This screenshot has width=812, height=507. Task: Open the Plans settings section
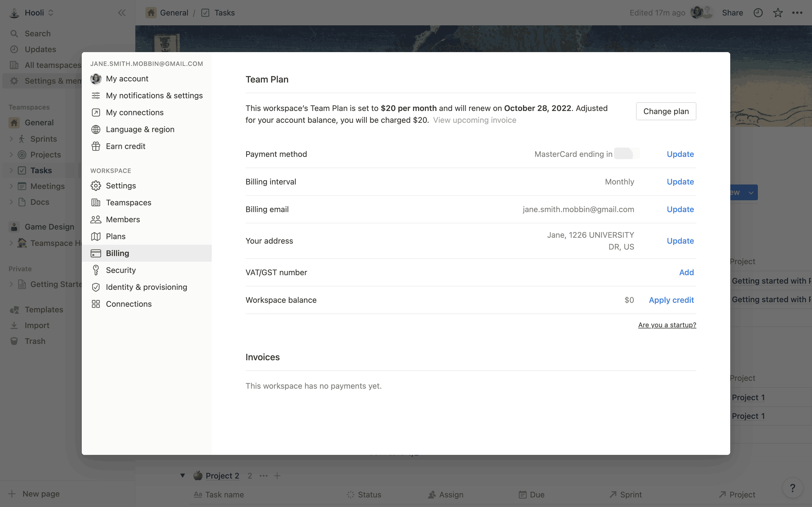coord(115,236)
